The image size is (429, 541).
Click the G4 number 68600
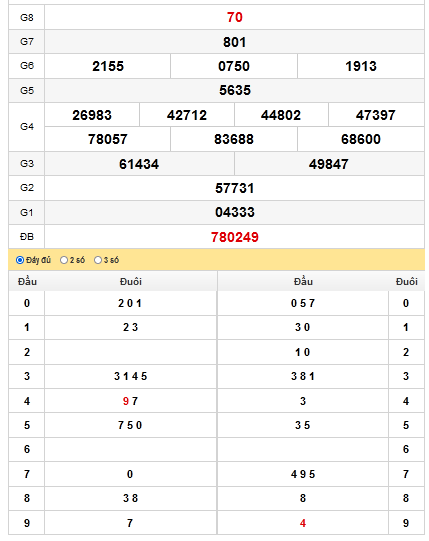[x=361, y=139]
